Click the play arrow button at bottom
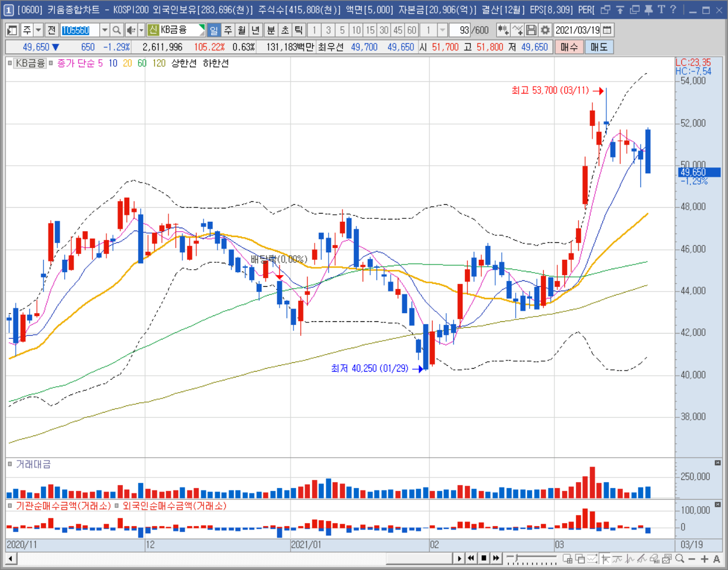This screenshot has width=728, height=570. (x=460, y=558)
